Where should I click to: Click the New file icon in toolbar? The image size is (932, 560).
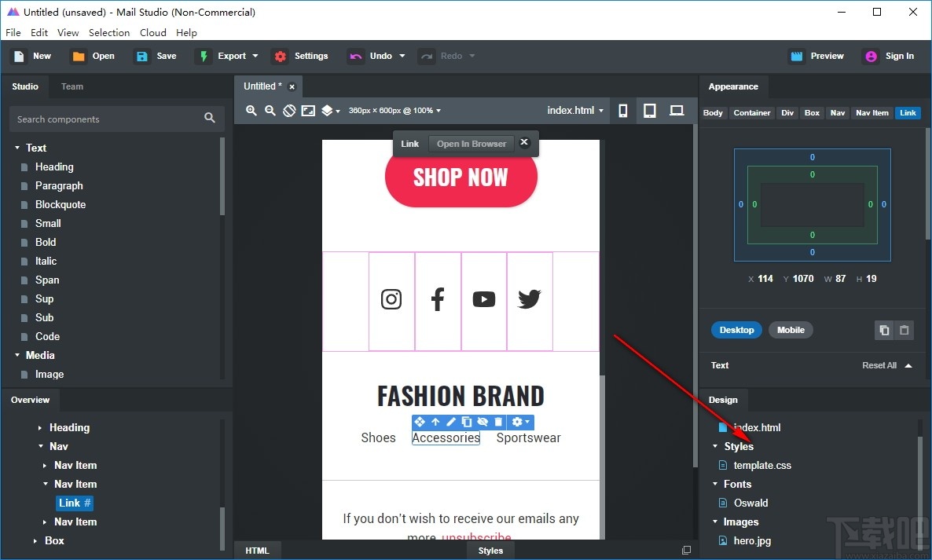pyautogui.click(x=19, y=56)
